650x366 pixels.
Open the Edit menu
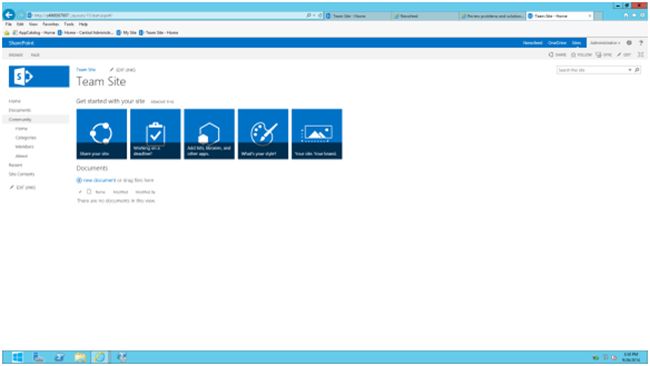pyautogui.click(x=20, y=24)
